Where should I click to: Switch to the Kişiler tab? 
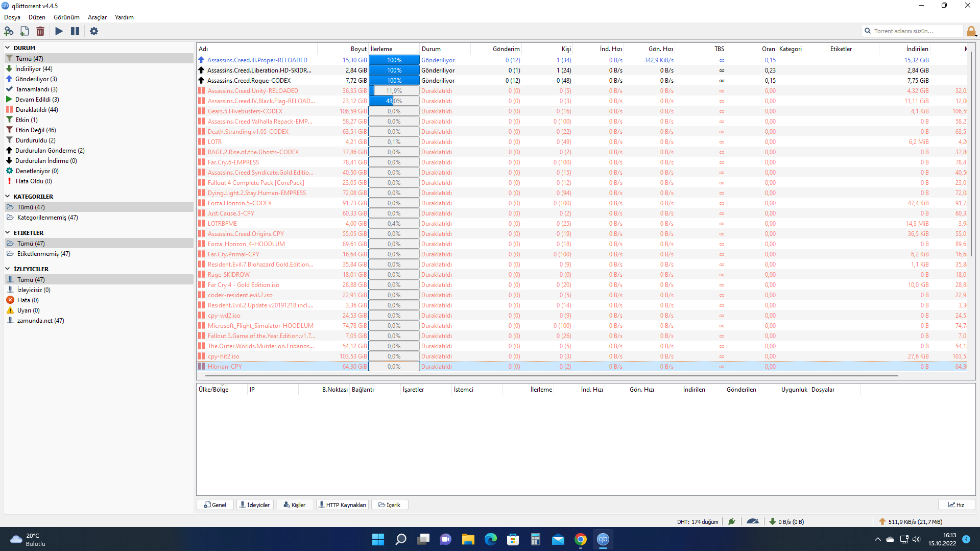click(295, 505)
